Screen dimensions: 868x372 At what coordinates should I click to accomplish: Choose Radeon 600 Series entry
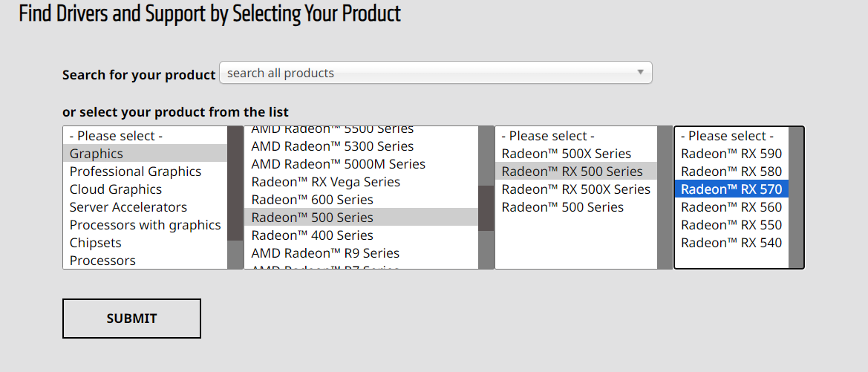click(312, 200)
